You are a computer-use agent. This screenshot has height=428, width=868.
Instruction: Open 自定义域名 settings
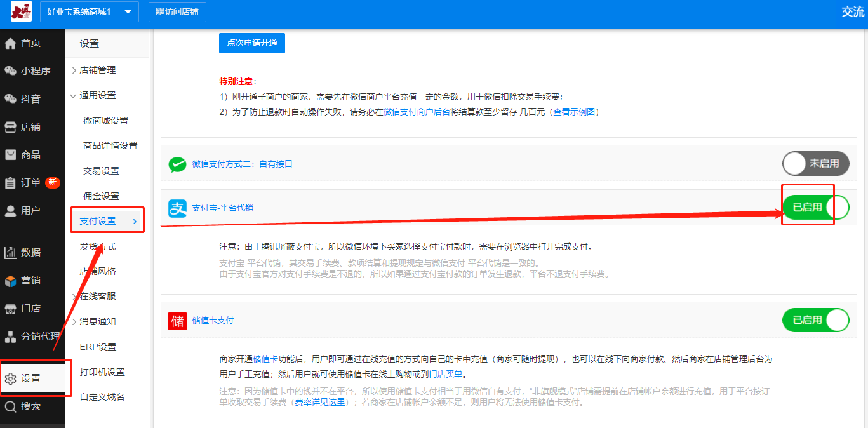coord(102,397)
